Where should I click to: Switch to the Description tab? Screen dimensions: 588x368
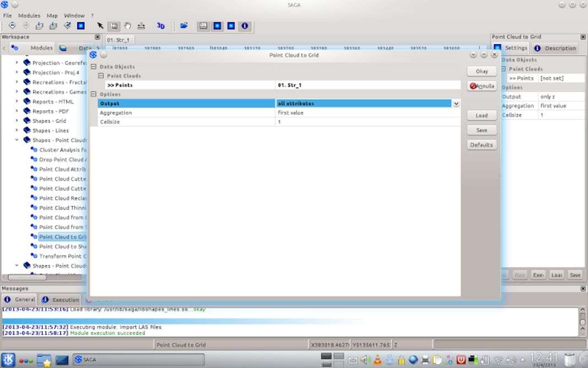555,48
